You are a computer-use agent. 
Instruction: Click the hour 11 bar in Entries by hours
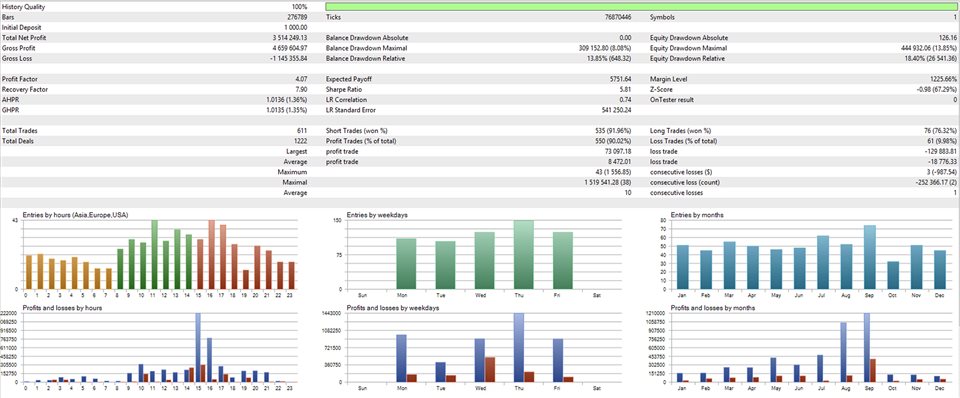click(154, 255)
